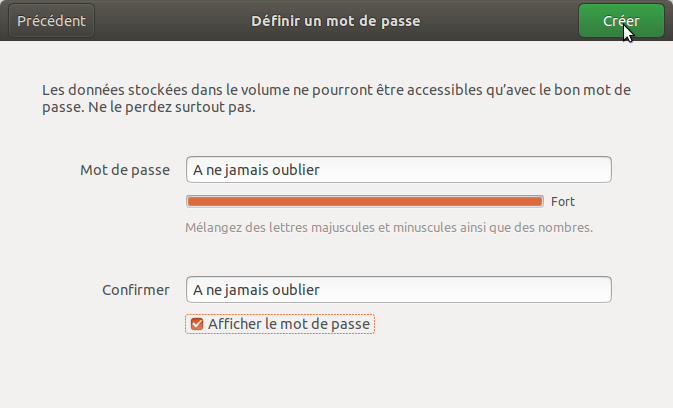Focus the Mot de passe input field
The height and width of the screenshot is (408, 673).
[x=398, y=170]
